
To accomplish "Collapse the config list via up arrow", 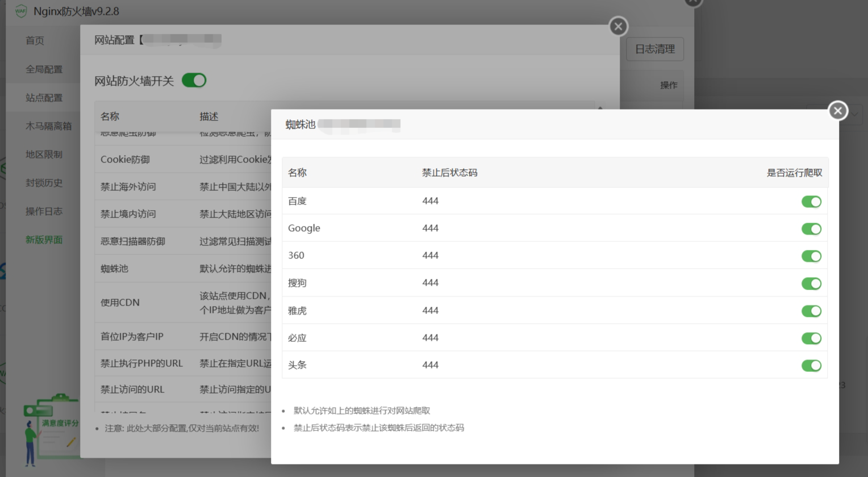I will tap(600, 107).
